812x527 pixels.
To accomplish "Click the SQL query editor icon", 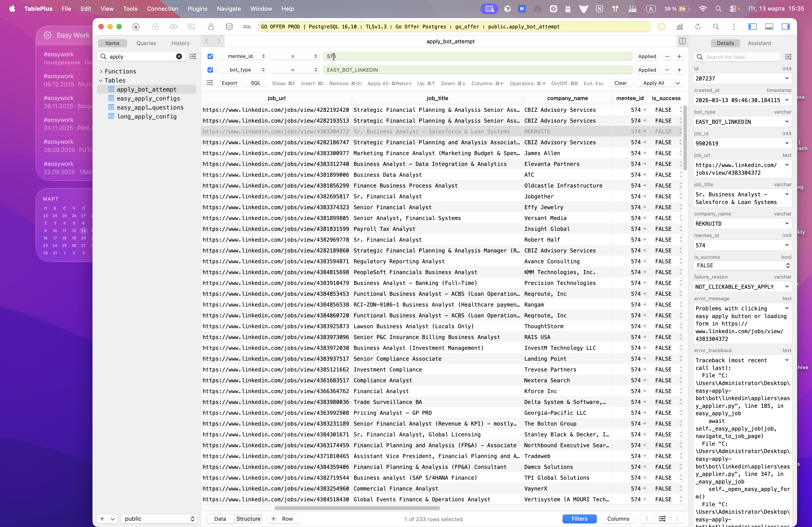I will tap(247, 27).
